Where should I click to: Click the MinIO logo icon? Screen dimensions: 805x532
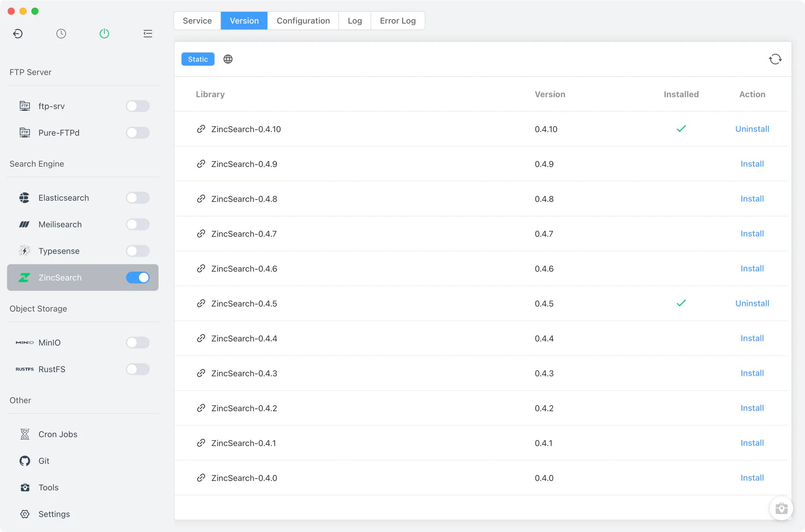[x=24, y=343]
